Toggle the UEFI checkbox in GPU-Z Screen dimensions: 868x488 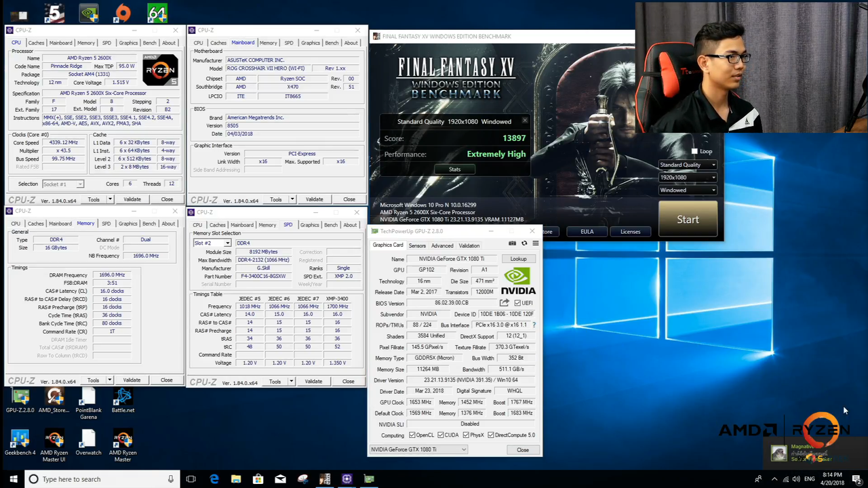(x=517, y=302)
